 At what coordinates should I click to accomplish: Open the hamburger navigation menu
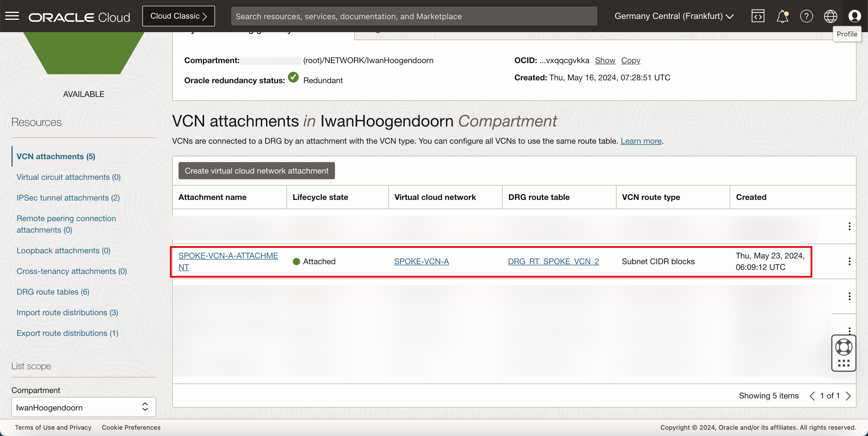coord(12,16)
